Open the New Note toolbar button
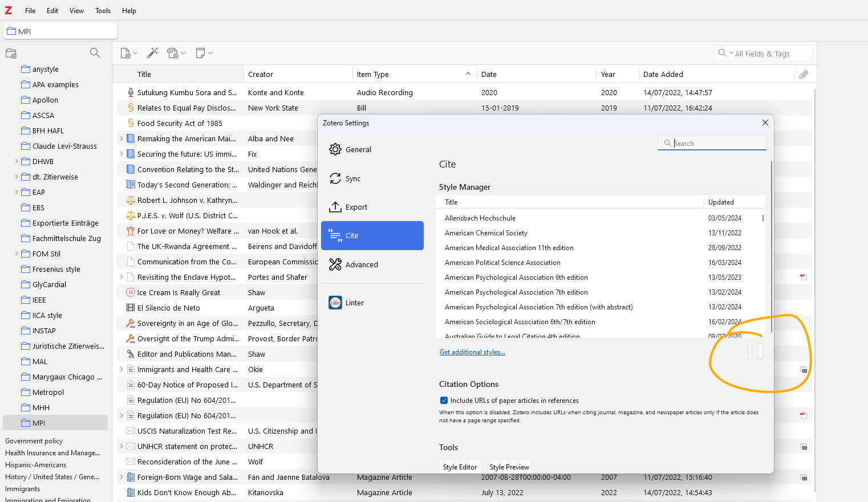 [204, 53]
